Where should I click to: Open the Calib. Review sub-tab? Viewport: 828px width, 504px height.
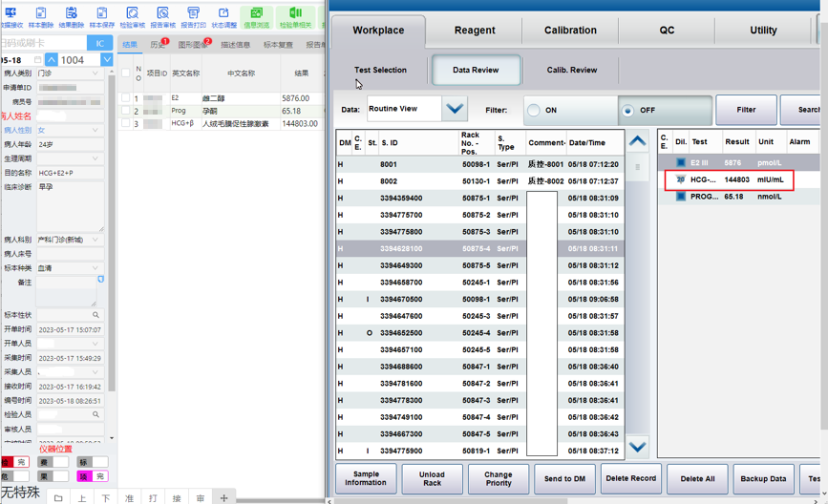(x=572, y=70)
